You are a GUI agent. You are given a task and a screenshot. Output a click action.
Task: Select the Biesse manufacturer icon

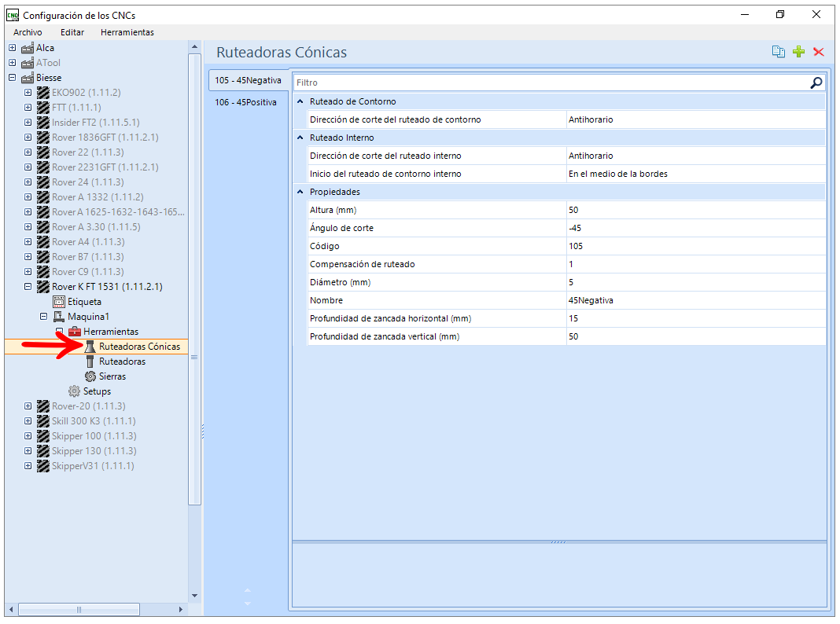[28, 78]
